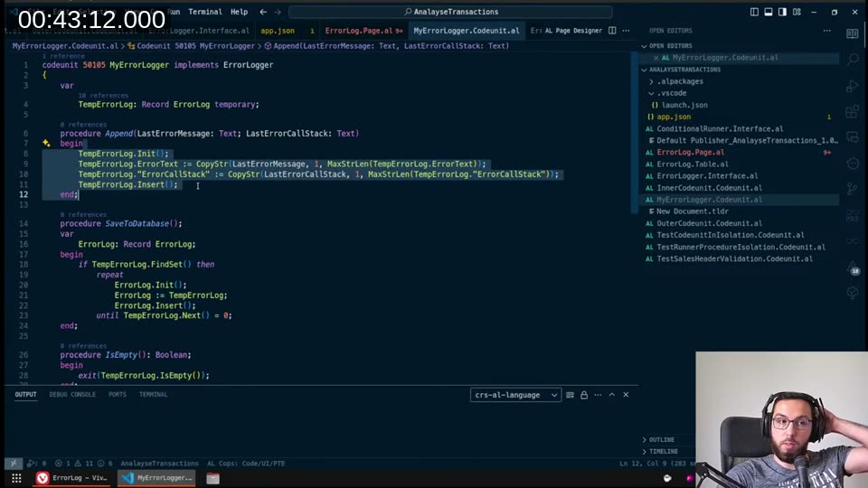Open ConditionalRunner.Interface.al file
Viewport: 868px width, 488px height.
(720, 129)
